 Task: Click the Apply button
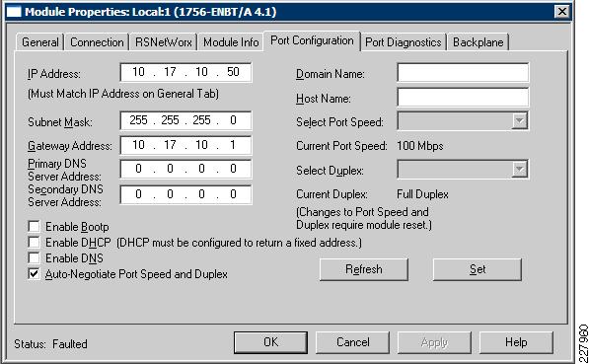click(434, 342)
